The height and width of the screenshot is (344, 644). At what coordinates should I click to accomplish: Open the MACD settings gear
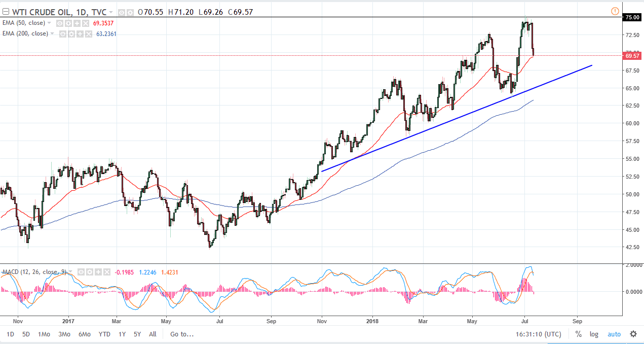coord(89,272)
